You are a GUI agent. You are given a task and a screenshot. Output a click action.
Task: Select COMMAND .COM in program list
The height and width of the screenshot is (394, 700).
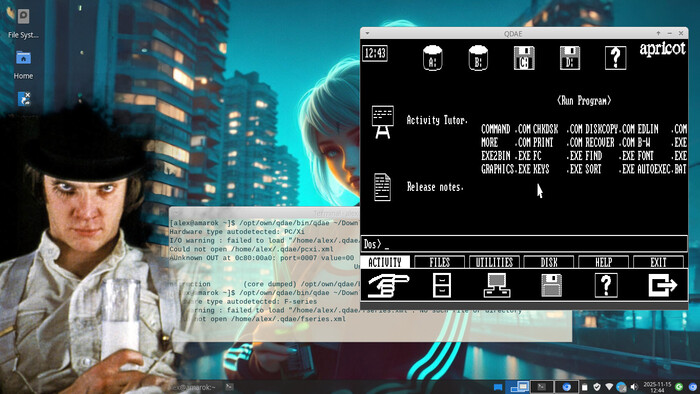coord(506,129)
